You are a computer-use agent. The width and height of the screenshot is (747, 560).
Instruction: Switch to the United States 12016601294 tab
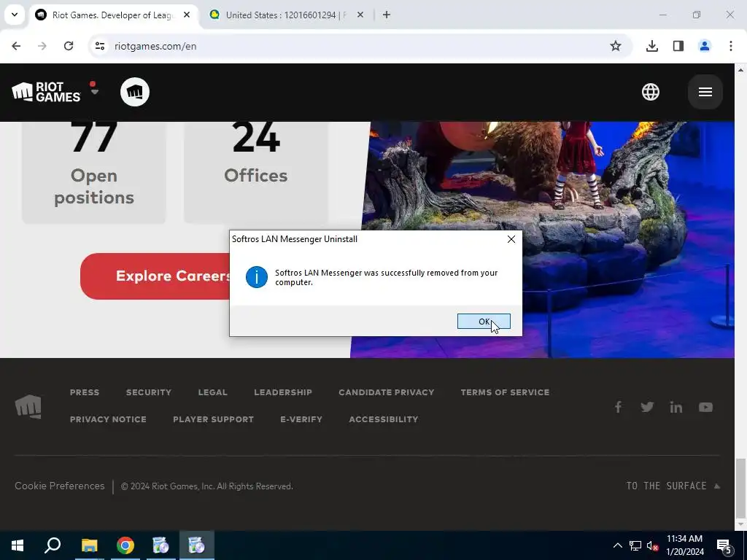[286, 15]
